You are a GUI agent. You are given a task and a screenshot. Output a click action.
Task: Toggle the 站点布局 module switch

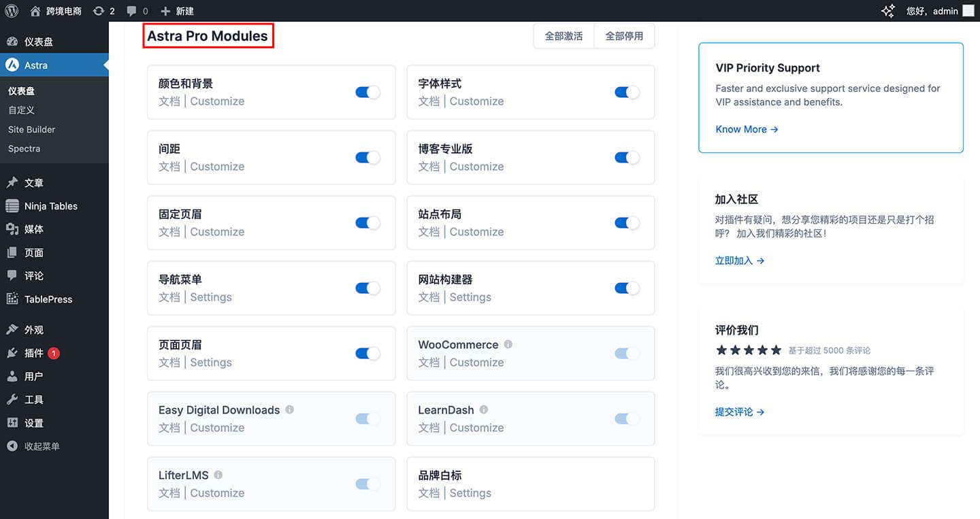coord(627,223)
